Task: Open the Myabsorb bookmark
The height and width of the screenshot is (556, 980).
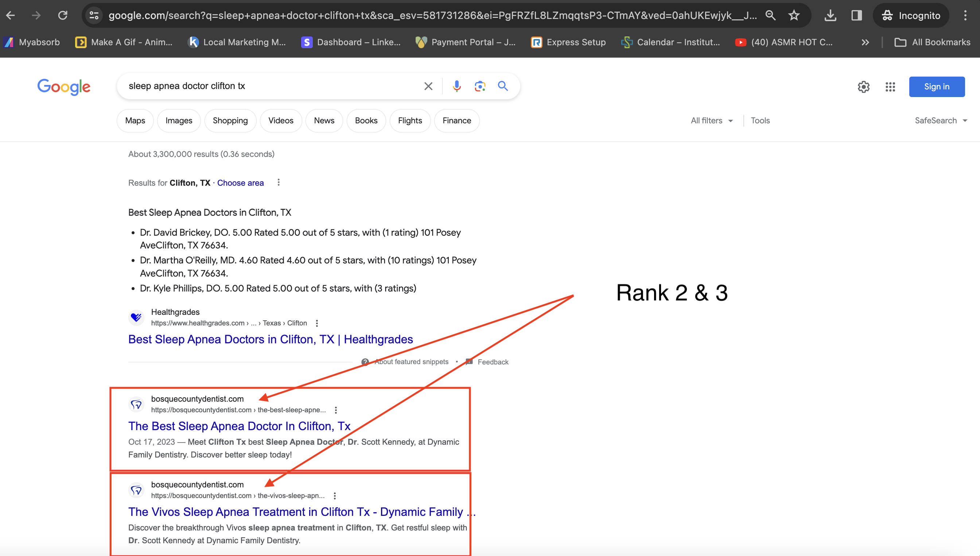Action: coord(32,42)
